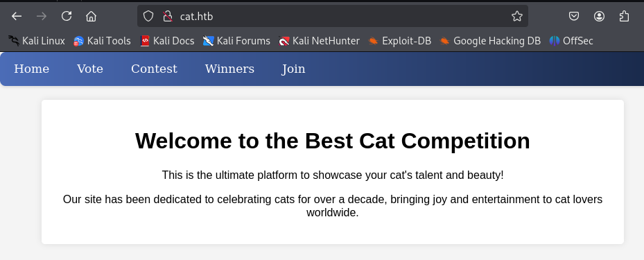The image size is (644, 260).
Task: Bookmark this page with the star
Action: coord(516,16)
